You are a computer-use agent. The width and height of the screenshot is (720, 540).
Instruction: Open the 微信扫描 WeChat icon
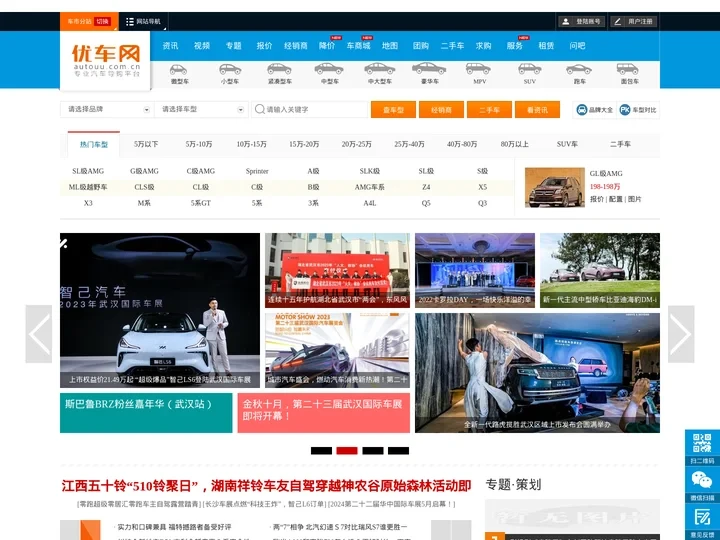[x=702, y=480]
